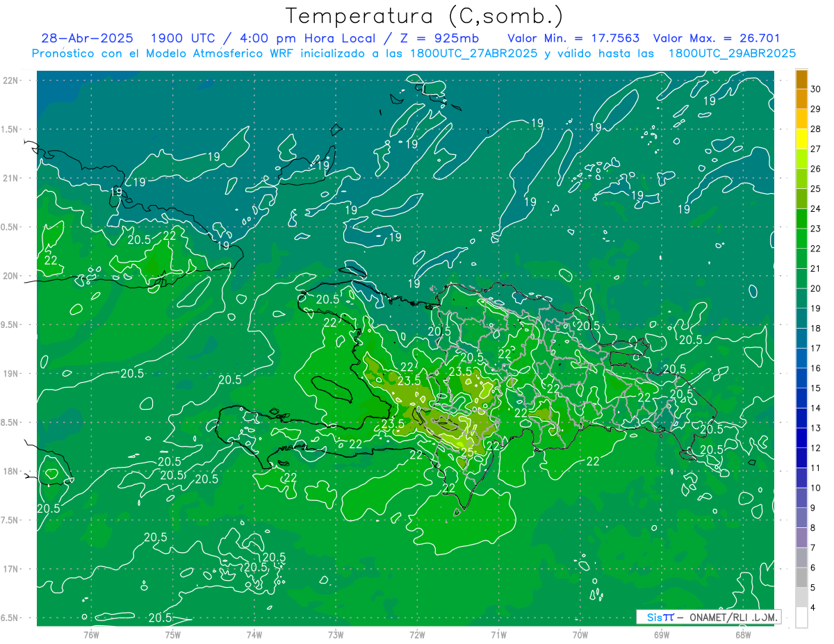The image size is (834, 644).
Task: Click the 22N latitude axis label
Action: (11, 81)
